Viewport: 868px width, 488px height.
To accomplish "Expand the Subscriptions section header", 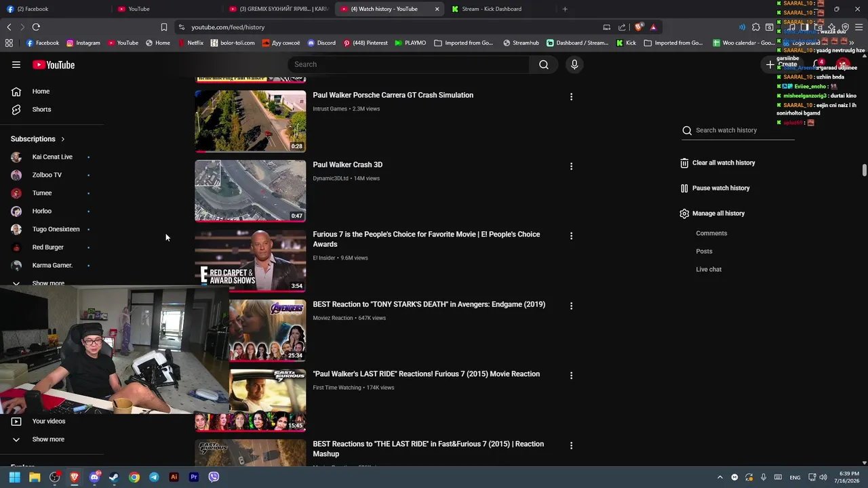I will [38, 139].
